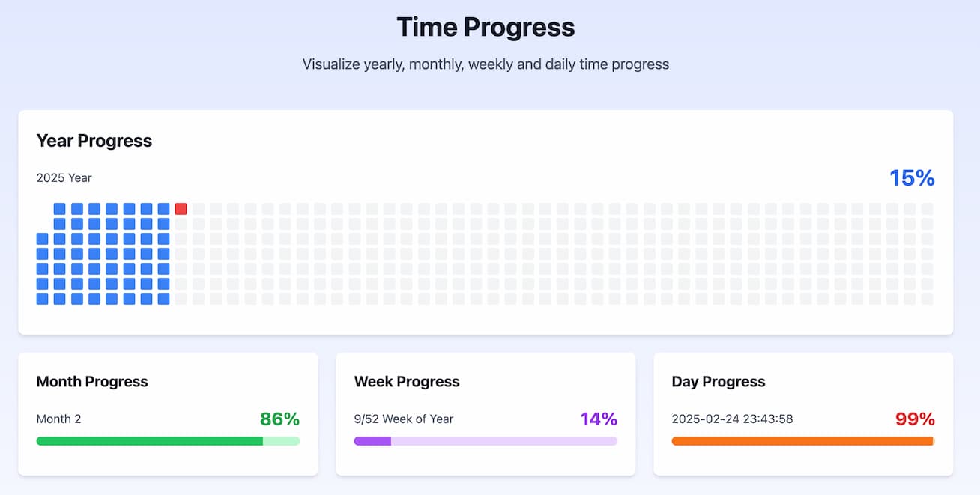Click the "2025 Year" label
Image resolution: width=980 pixels, height=495 pixels.
click(x=64, y=178)
